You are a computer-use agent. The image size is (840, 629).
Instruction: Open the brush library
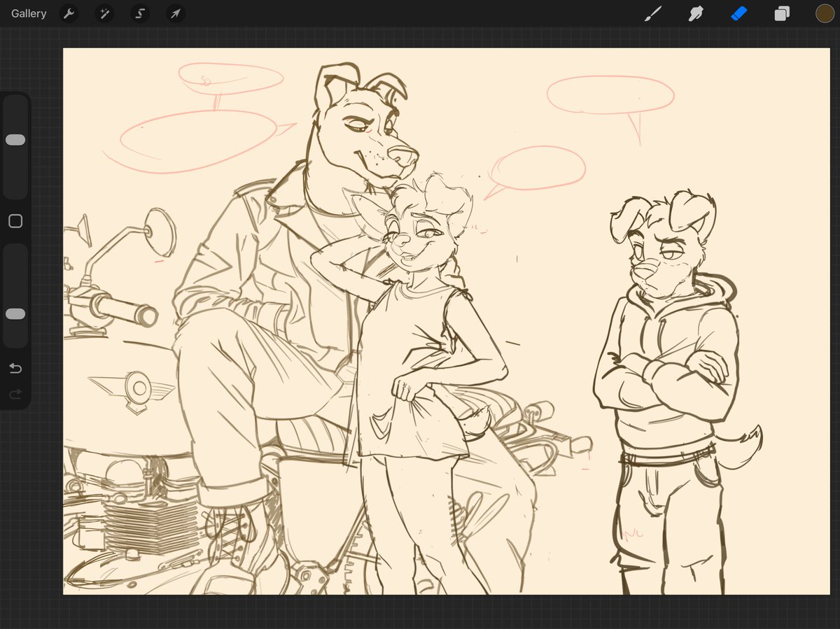tap(653, 13)
